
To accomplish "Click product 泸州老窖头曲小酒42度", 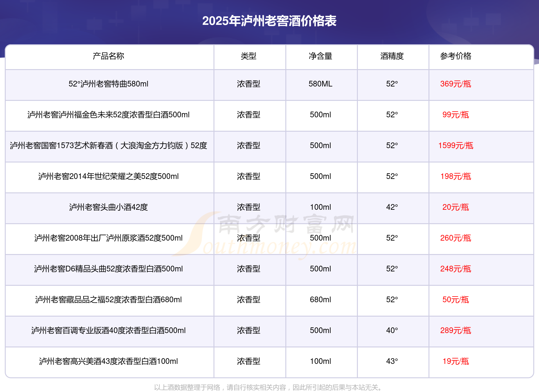I will point(108,207).
